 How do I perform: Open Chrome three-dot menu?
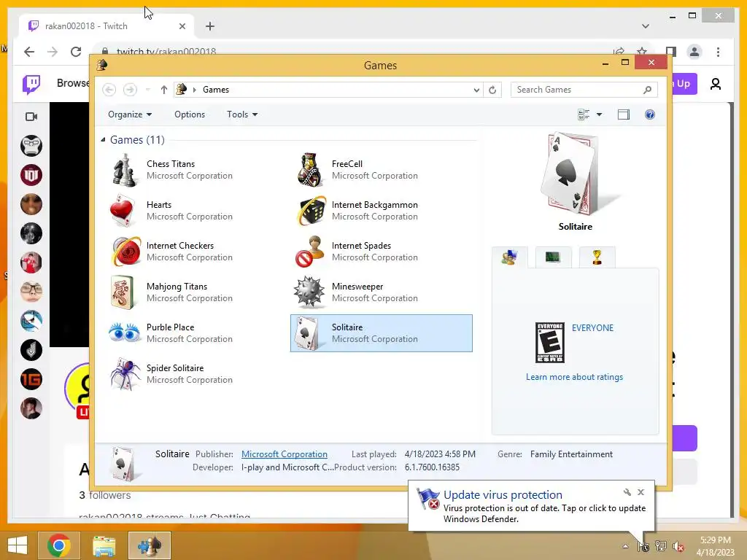pos(718,52)
